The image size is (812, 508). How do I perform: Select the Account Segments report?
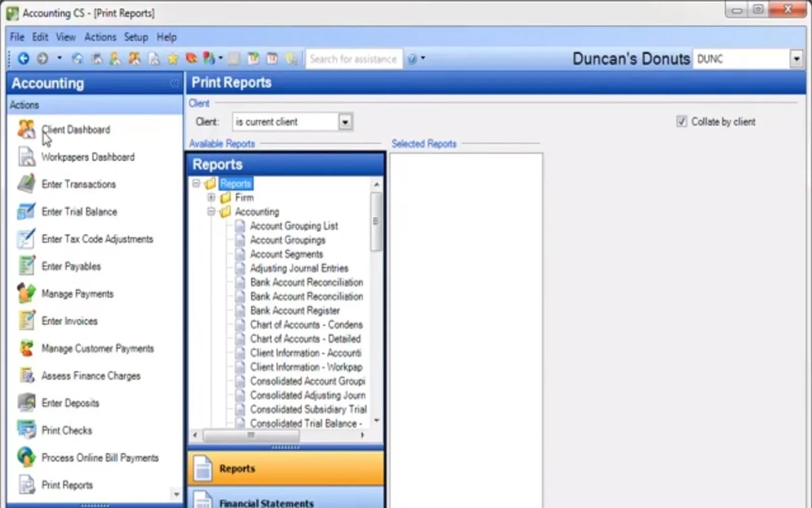[x=286, y=254]
